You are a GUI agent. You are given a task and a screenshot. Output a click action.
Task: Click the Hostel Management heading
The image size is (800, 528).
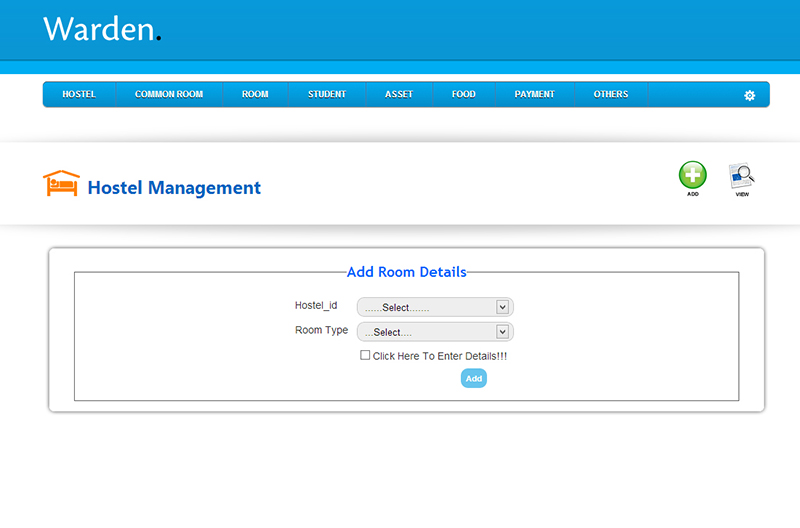174,188
